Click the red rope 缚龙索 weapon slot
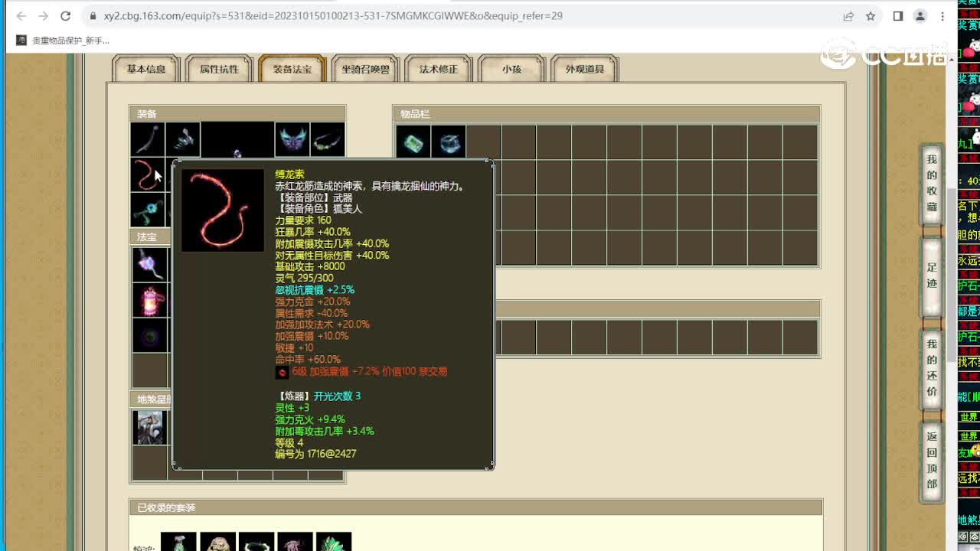Screen dimensions: 980x551 147,174
